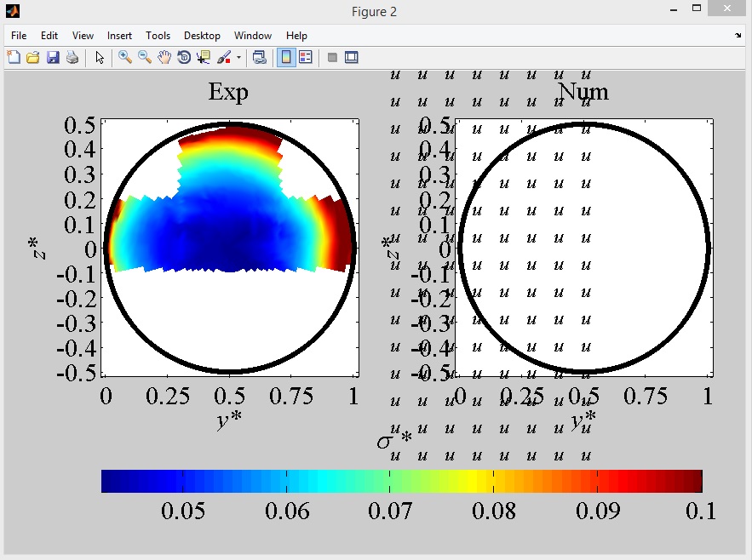Minimize the Figure 2 window
The height and width of the screenshot is (560, 752).
pyautogui.click(x=674, y=9)
